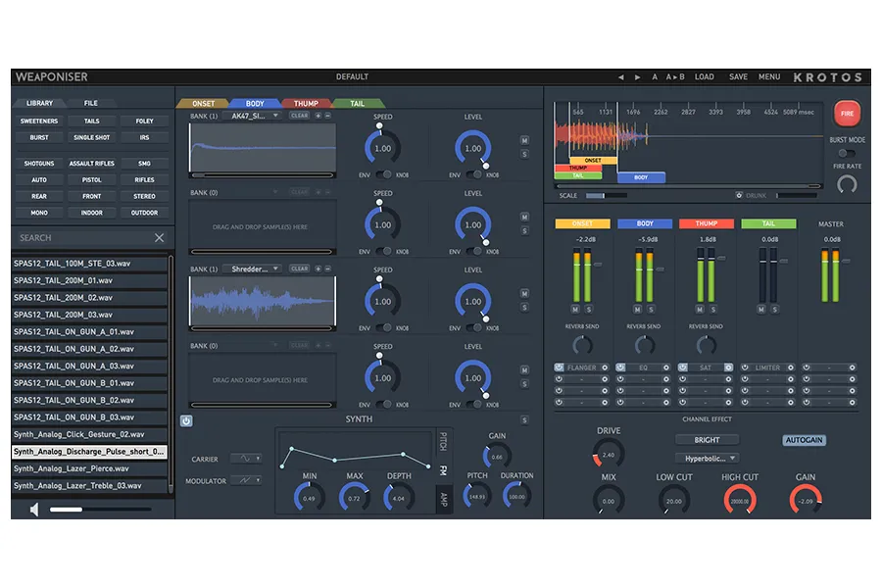Select the TAIL engine tab
This screenshot has height=588, width=882.
tap(358, 104)
